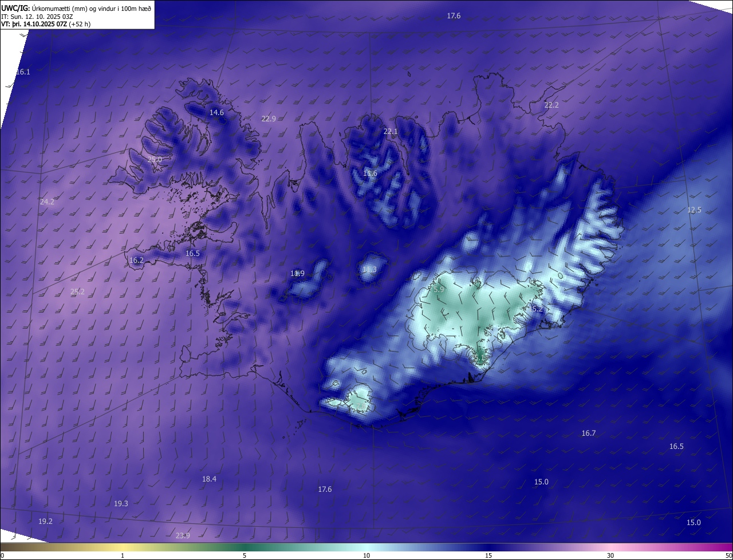Click the 16.1 value label on the map
733x560 pixels.
pyautogui.click(x=23, y=72)
